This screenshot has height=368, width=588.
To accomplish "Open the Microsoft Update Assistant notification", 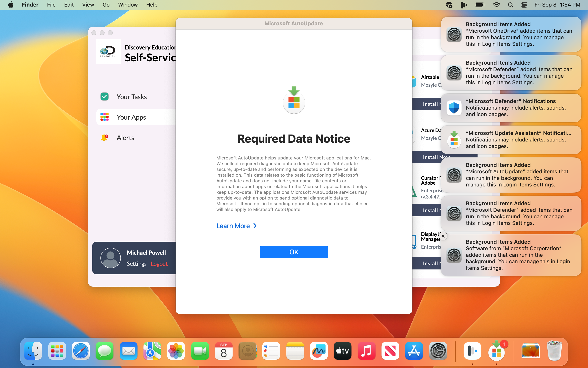I will (511, 140).
